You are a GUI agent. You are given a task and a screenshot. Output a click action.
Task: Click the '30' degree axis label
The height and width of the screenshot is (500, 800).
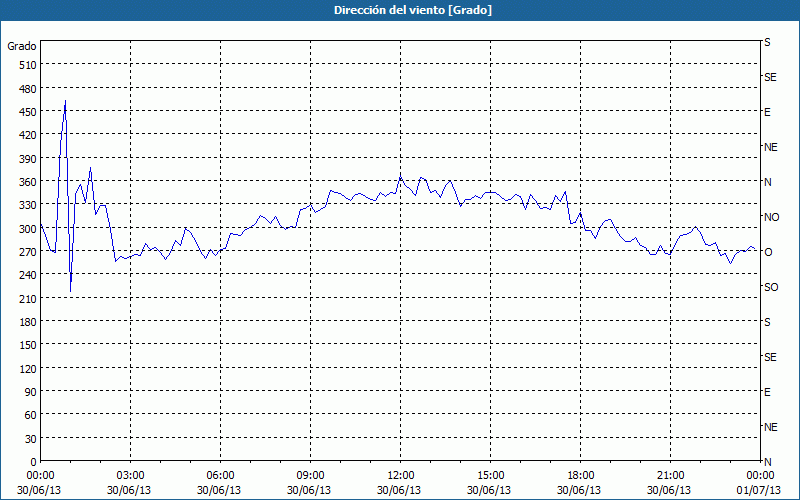pyautogui.click(x=31, y=439)
